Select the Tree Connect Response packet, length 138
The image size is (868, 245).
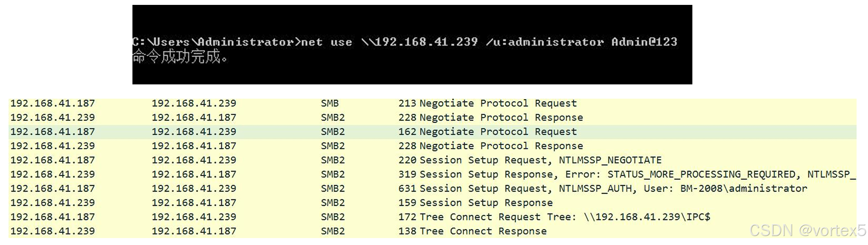coord(432,231)
